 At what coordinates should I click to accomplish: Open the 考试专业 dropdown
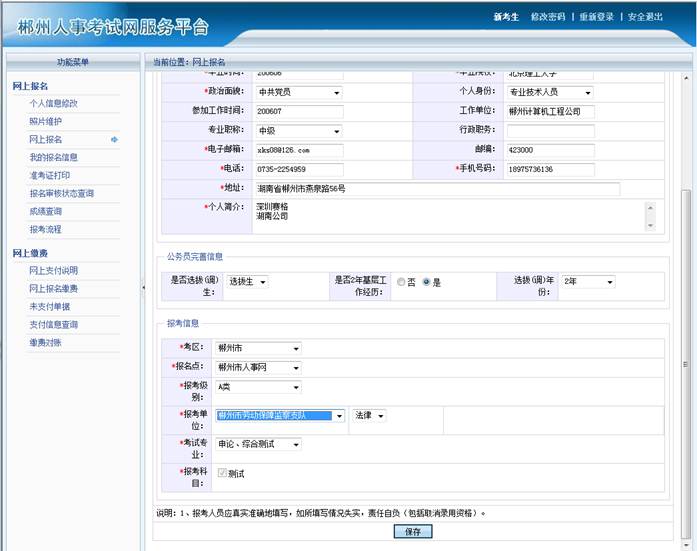coord(296,444)
